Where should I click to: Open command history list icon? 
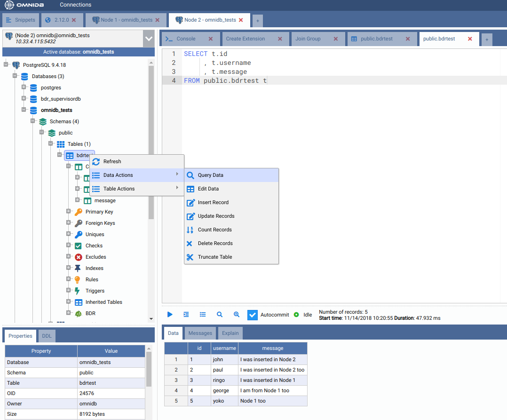click(x=203, y=315)
